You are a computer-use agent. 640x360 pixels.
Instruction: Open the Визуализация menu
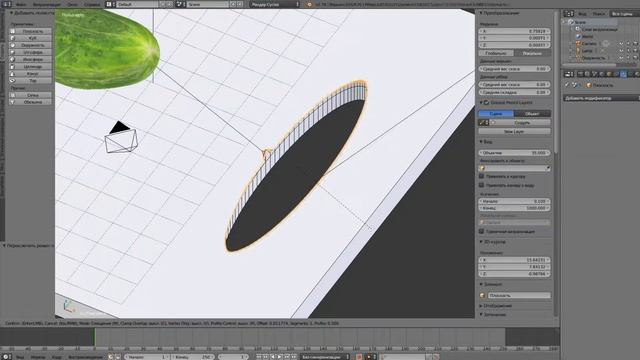[x=47, y=4]
